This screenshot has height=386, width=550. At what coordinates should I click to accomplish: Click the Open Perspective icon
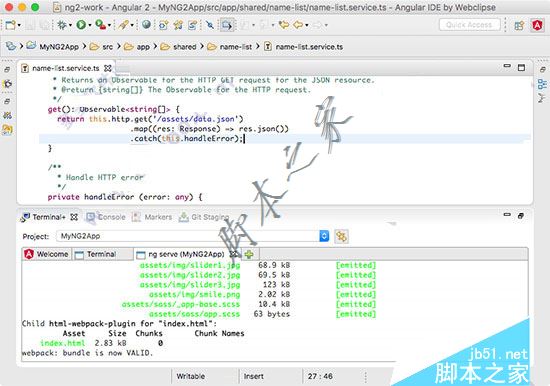(519, 25)
